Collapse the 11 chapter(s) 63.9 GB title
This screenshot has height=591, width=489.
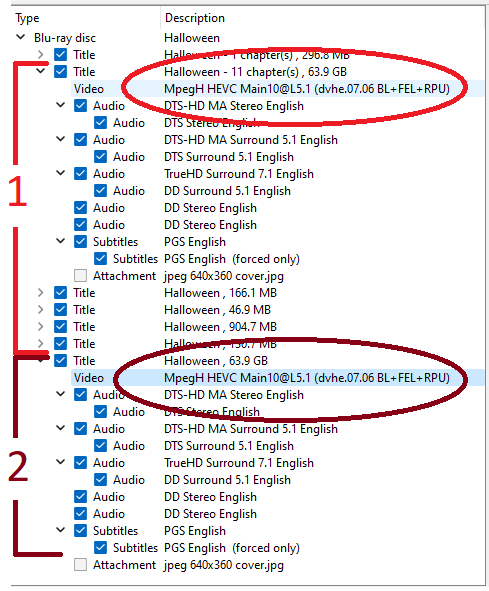41,71
